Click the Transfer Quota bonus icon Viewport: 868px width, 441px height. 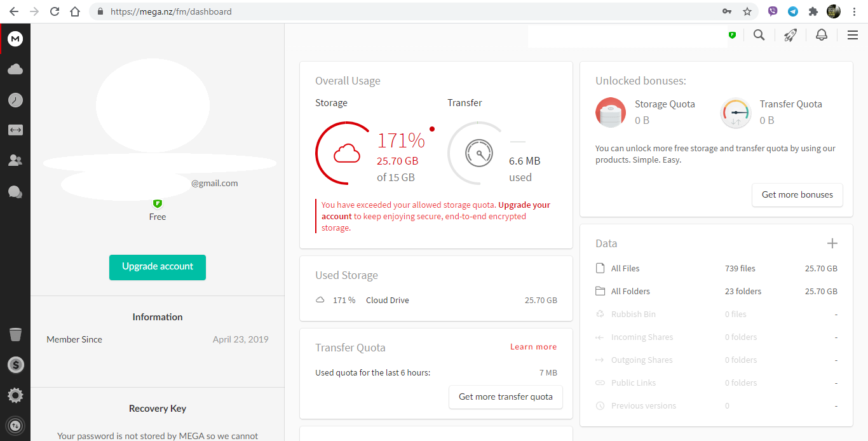point(736,113)
